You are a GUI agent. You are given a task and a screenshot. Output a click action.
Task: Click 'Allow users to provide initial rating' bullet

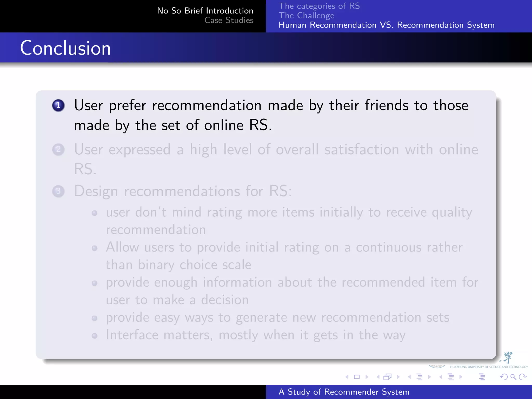point(284,256)
